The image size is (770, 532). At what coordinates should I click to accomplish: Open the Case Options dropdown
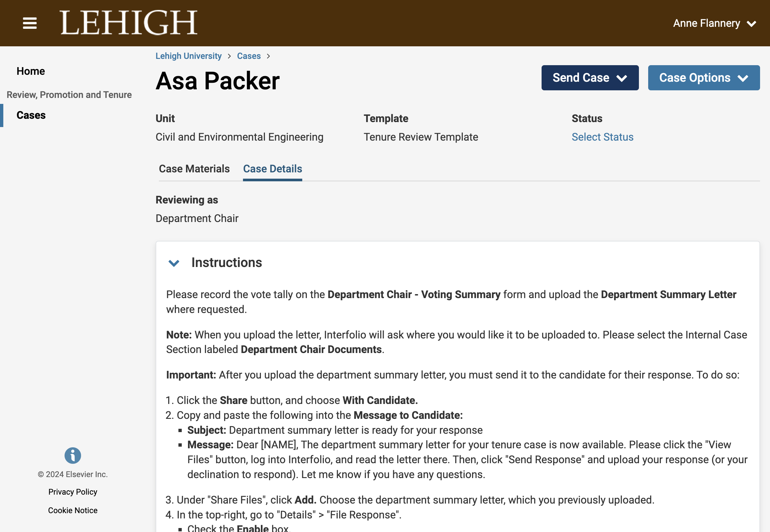click(x=704, y=78)
